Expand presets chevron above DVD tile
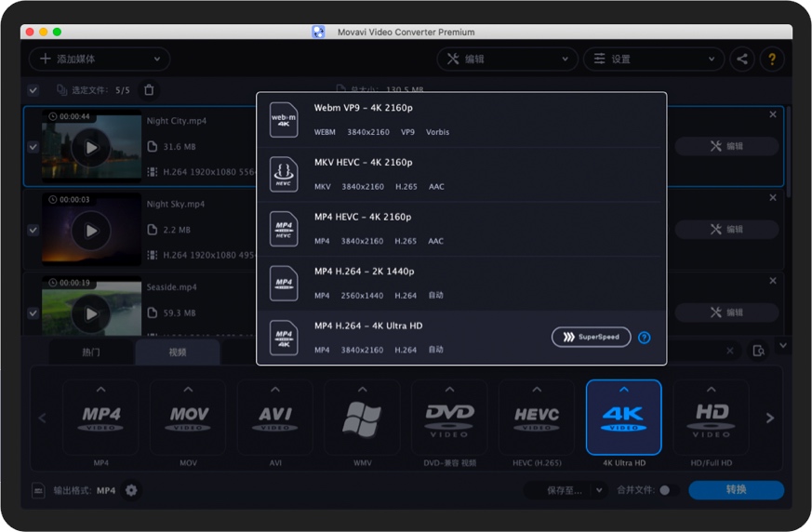Image resolution: width=812 pixels, height=532 pixels. click(449, 390)
